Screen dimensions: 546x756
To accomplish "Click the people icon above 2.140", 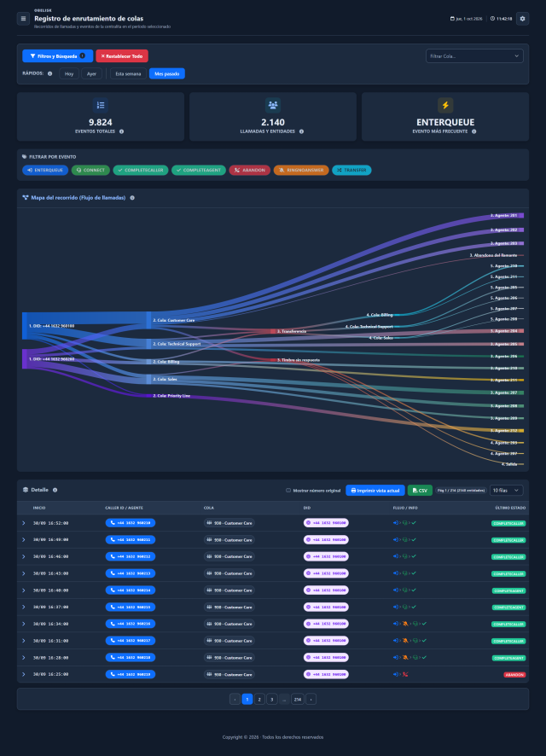I will click(x=273, y=105).
